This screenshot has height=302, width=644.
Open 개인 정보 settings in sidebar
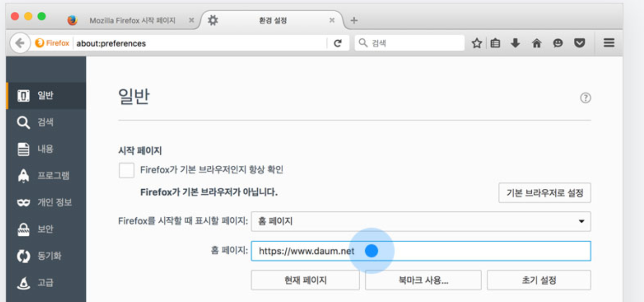[46, 202]
